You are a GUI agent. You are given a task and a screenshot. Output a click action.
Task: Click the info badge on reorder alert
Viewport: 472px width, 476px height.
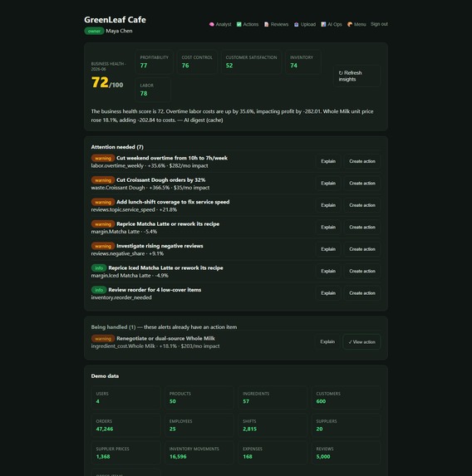click(99, 290)
